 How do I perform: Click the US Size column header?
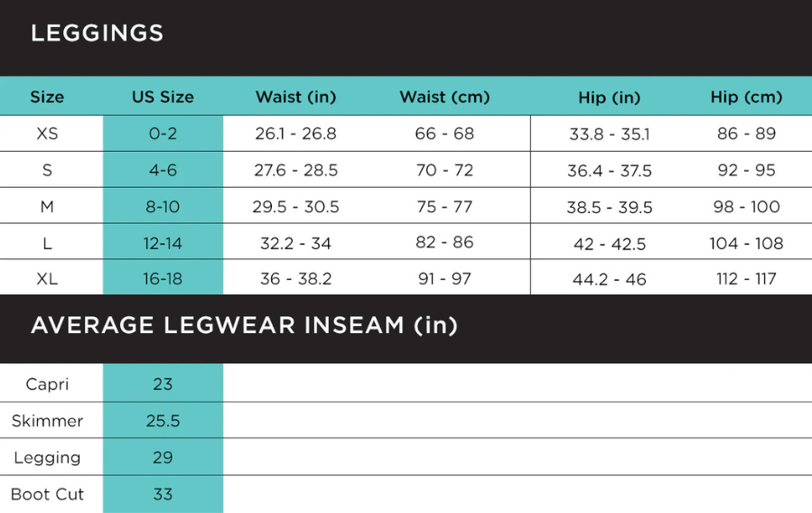click(x=163, y=97)
